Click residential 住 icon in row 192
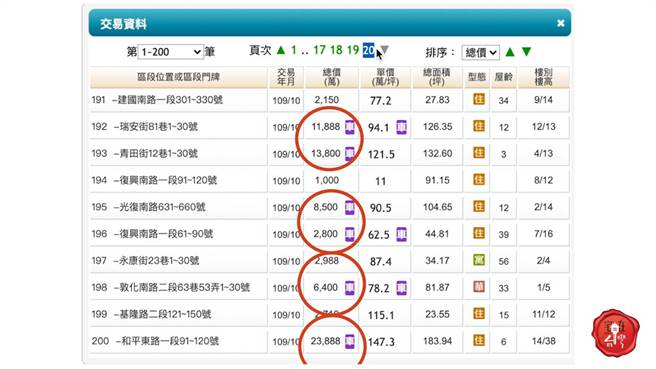Viewport: 656px width, 369px height. pyautogui.click(x=479, y=126)
